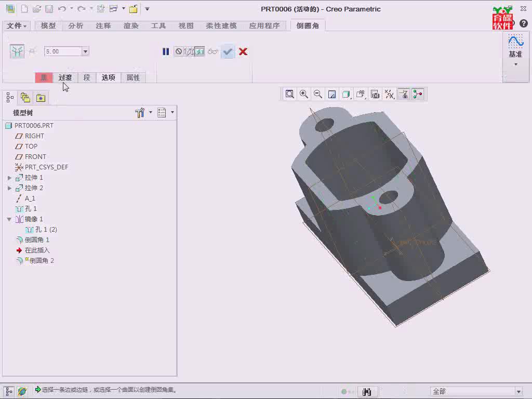Screen dimensions: 532x399
Task: Switch to round set mode icon
Action: click(17, 51)
